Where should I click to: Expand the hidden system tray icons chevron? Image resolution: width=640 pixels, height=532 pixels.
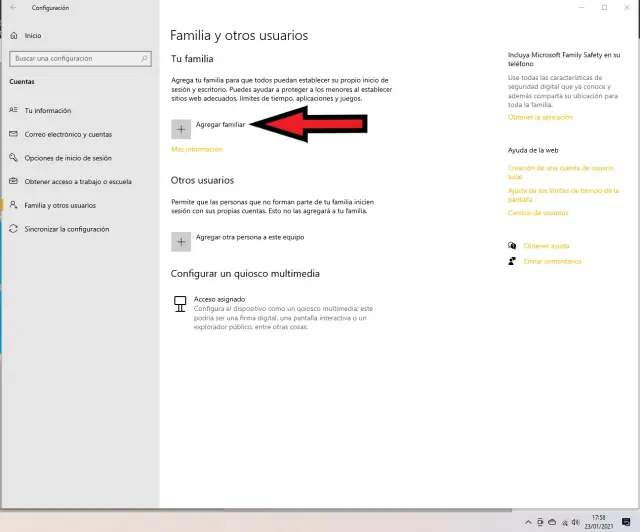point(528,522)
